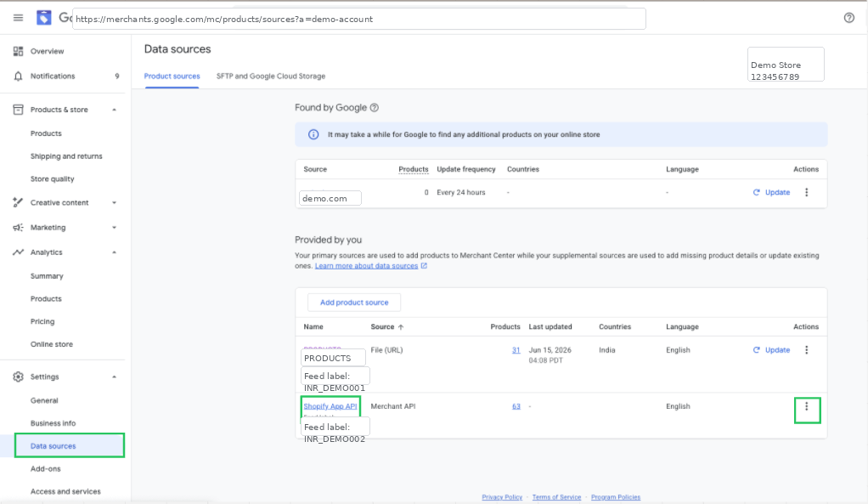Open more actions for PRODUCTS feed
The image size is (868, 504).
click(x=807, y=350)
